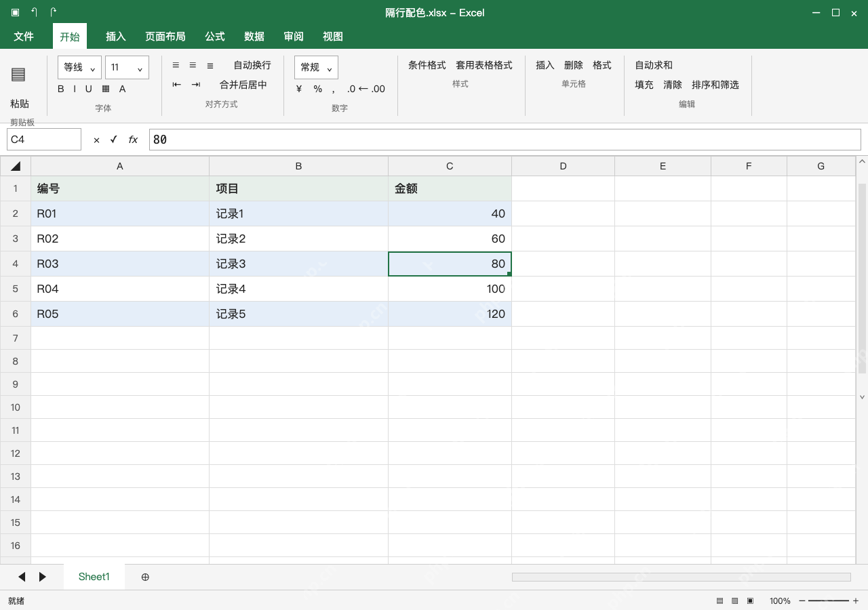The image size is (868, 610).
Task: Switch to the 页面布局 ribbon tab
Action: click(165, 37)
